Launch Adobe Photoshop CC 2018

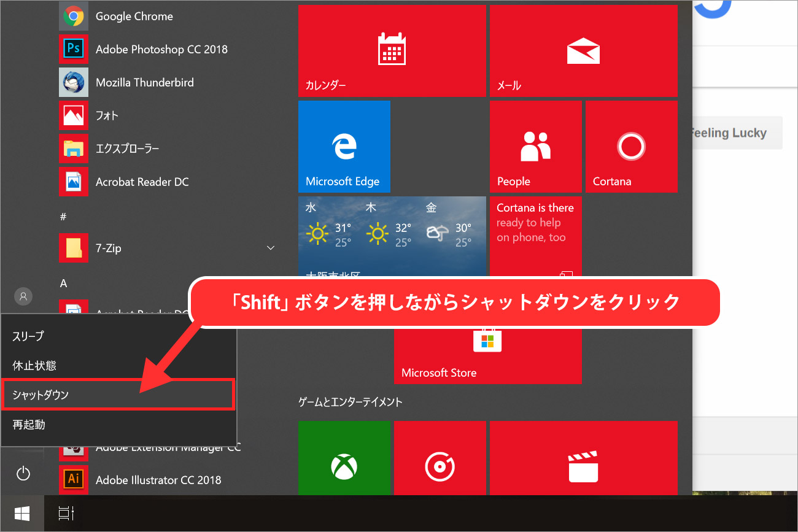(169, 49)
